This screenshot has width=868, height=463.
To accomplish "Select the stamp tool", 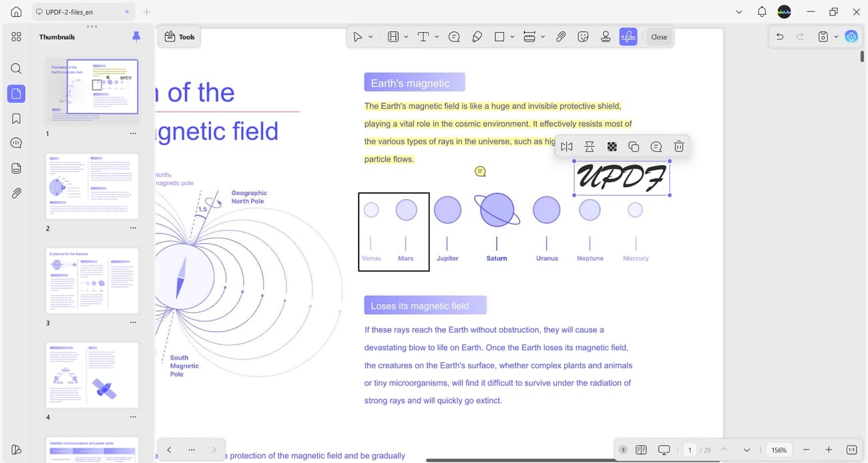I will (606, 37).
